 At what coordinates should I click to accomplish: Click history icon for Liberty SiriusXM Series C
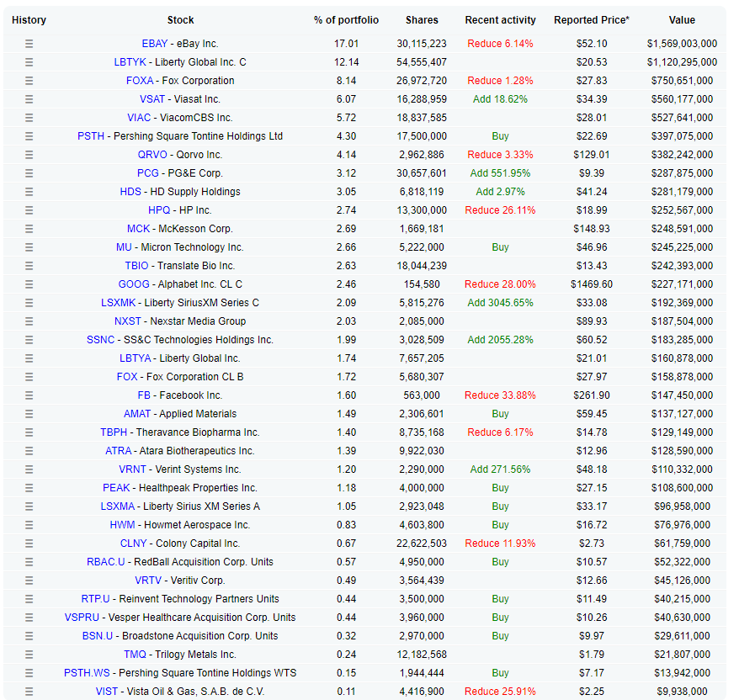(29, 303)
